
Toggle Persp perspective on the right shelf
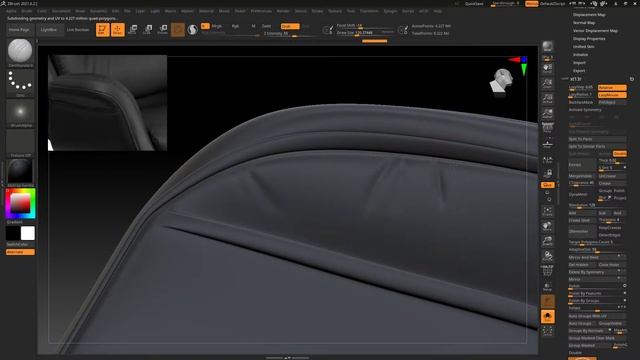coord(547,128)
